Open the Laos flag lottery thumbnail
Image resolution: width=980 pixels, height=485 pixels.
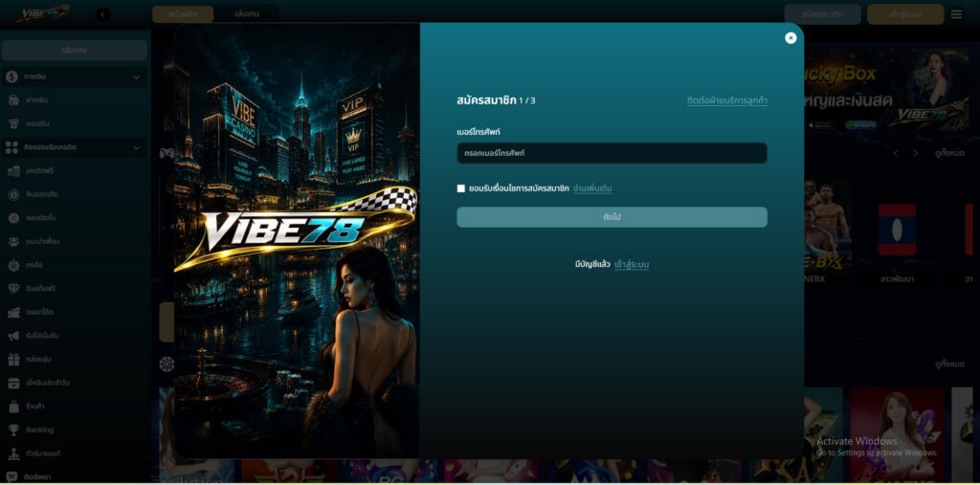point(897,230)
